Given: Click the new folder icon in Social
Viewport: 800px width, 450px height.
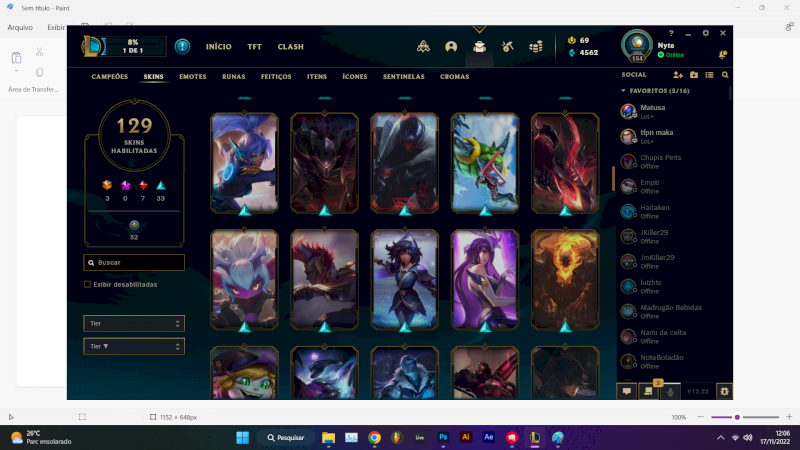Looking at the screenshot, I should 694,75.
